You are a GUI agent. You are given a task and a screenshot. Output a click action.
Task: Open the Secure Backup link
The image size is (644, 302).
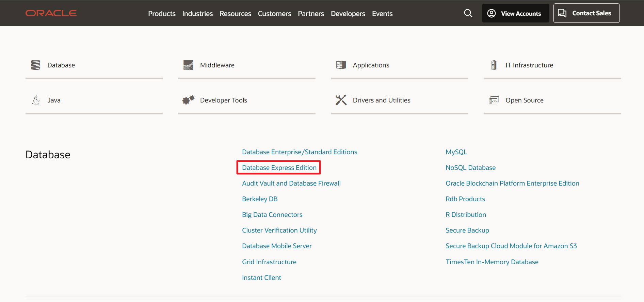(x=467, y=230)
